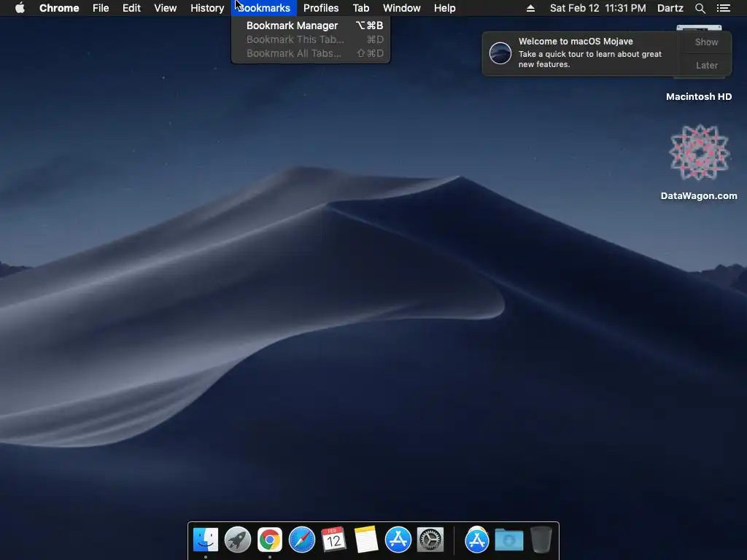The height and width of the screenshot is (560, 747).
Task: Open the Window menu
Action: (402, 8)
